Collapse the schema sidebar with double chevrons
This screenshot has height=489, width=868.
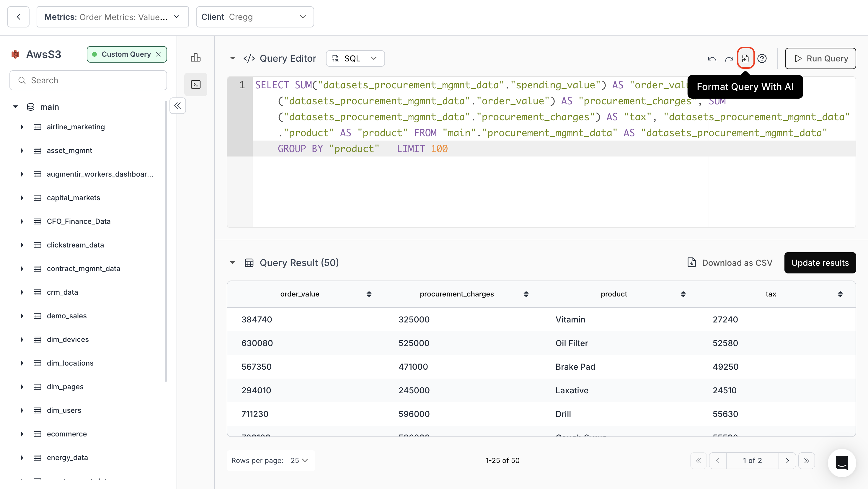coord(177,106)
